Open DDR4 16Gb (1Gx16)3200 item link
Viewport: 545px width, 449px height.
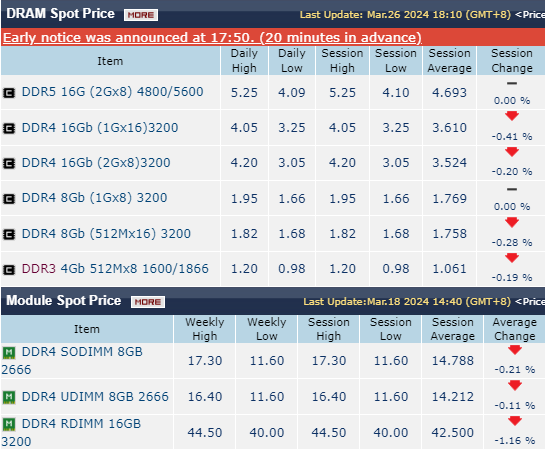tap(100, 128)
